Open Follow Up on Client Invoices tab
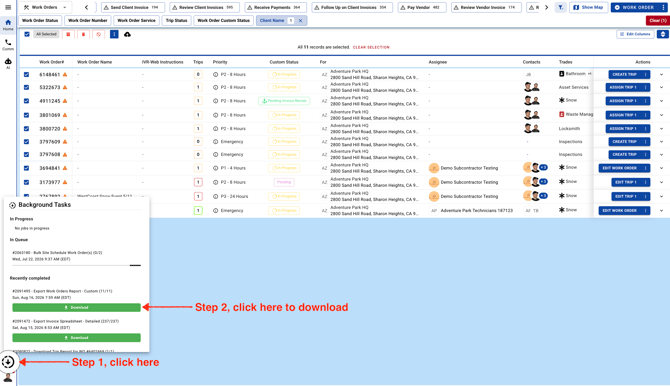The width and height of the screenshot is (670, 386). [352, 7]
